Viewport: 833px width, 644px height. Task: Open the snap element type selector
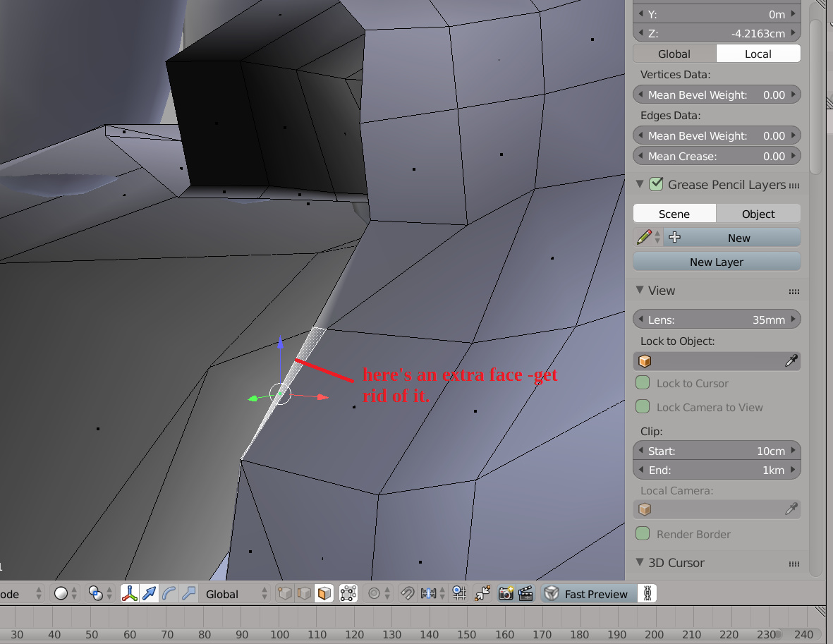pos(432,593)
